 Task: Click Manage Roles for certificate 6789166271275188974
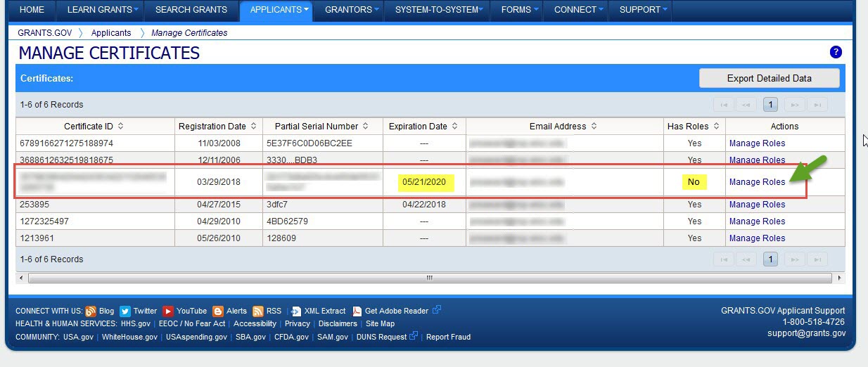click(757, 143)
